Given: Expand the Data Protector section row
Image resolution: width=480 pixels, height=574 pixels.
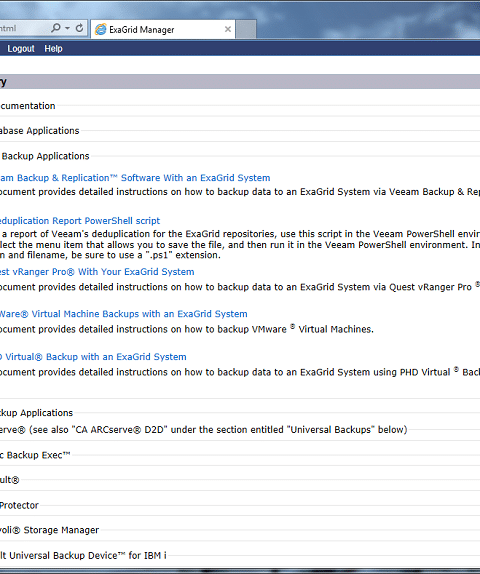Looking at the screenshot, I should [19, 505].
